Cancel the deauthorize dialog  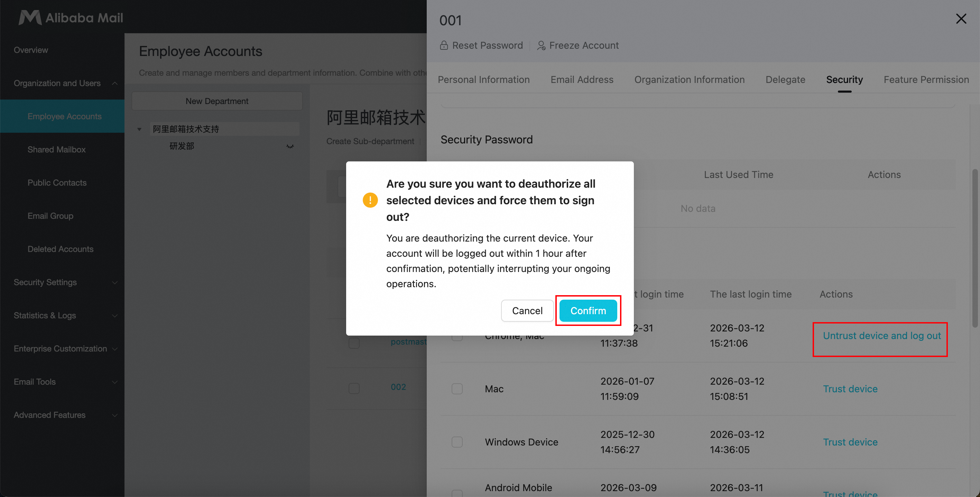(527, 310)
